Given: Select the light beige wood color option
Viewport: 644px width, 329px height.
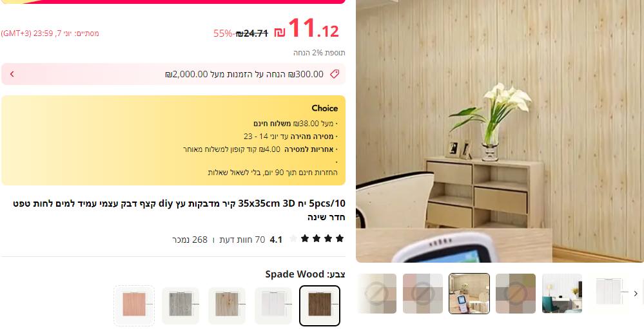Looking at the screenshot, I should tap(227, 305).
